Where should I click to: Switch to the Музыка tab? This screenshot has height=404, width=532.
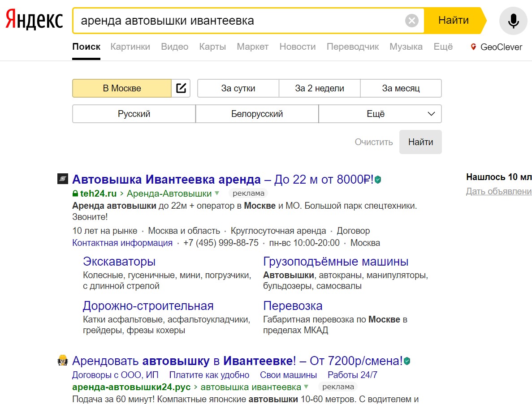pyautogui.click(x=406, y=47)
